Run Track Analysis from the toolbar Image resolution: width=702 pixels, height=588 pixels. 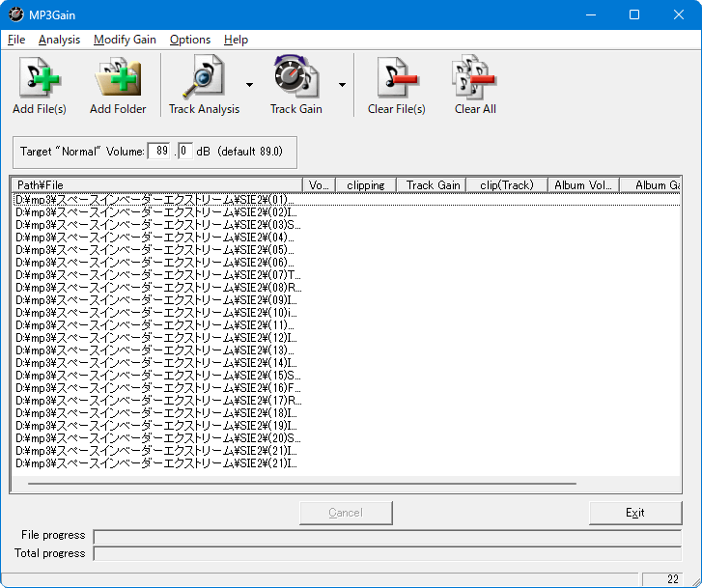pyautogui.click(x=204, y=85)
